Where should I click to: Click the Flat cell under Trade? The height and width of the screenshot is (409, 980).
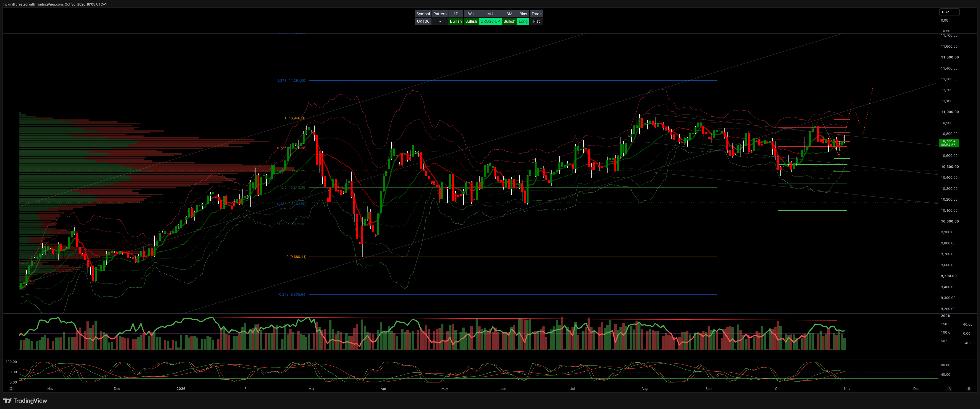point(536,21)
